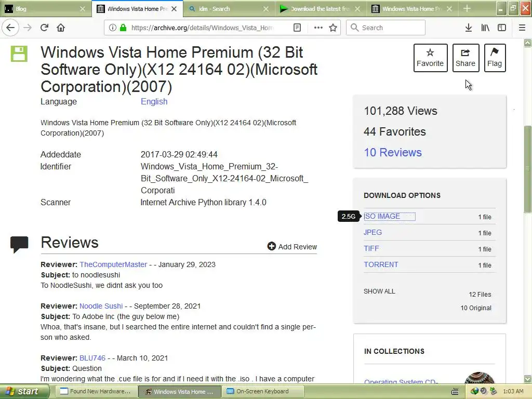This screenshot has width=532, height=399.
Task: Download the JPEG option
Action: (373, 232)
